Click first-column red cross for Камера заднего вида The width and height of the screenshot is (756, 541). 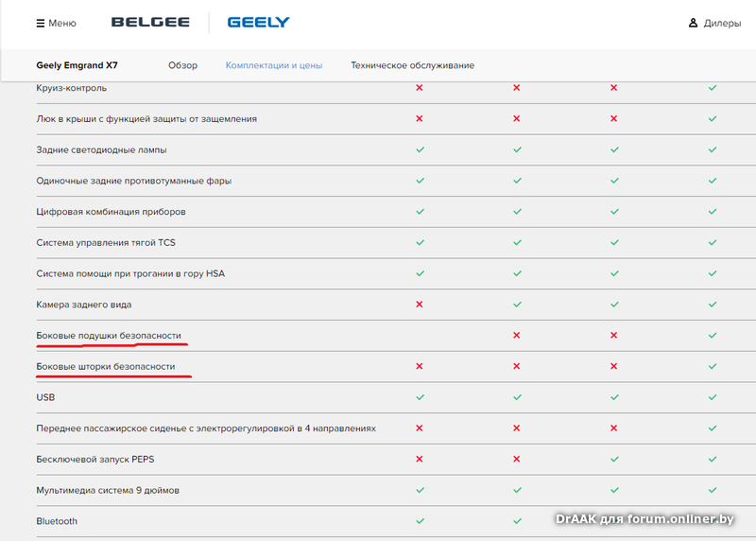point(420,305)
